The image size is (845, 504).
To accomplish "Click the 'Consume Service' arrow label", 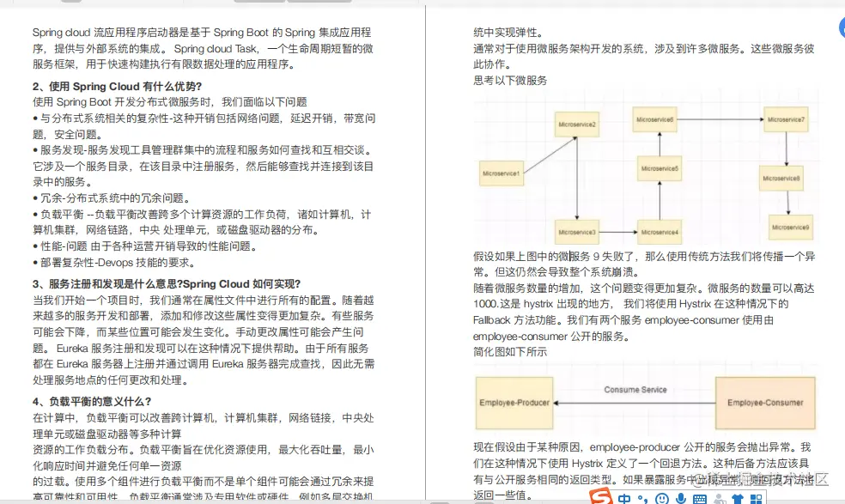I will [635, 390].
